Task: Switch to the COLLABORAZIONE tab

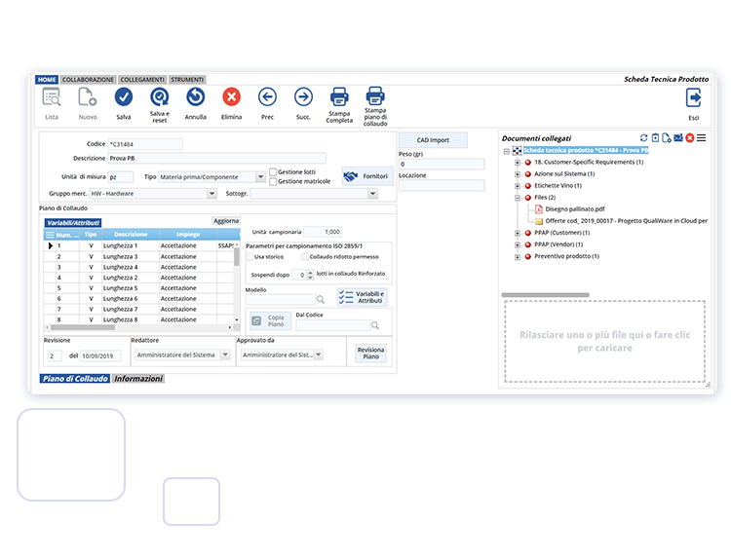Action: (x=88, y=80)
